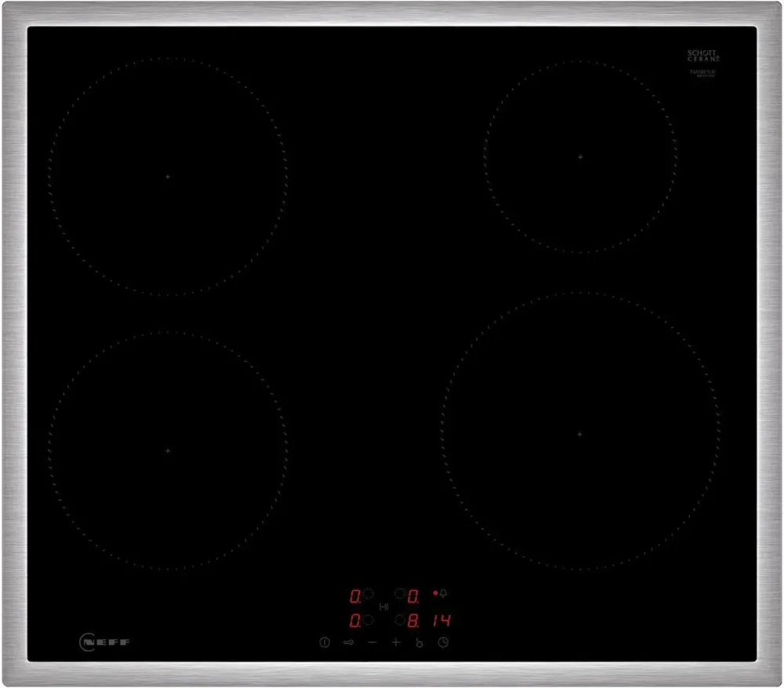Tap the plus symbol to raise heat

pos(396,642)
